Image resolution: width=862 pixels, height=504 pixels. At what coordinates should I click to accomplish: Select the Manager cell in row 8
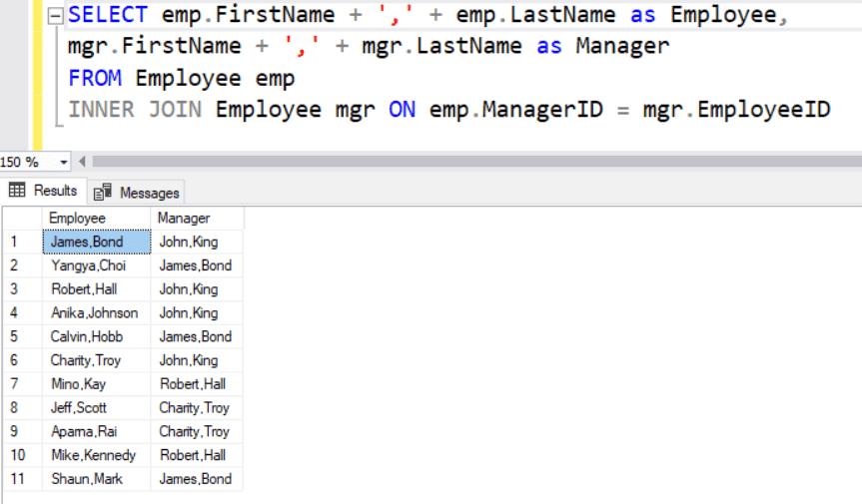click(196, 408)
